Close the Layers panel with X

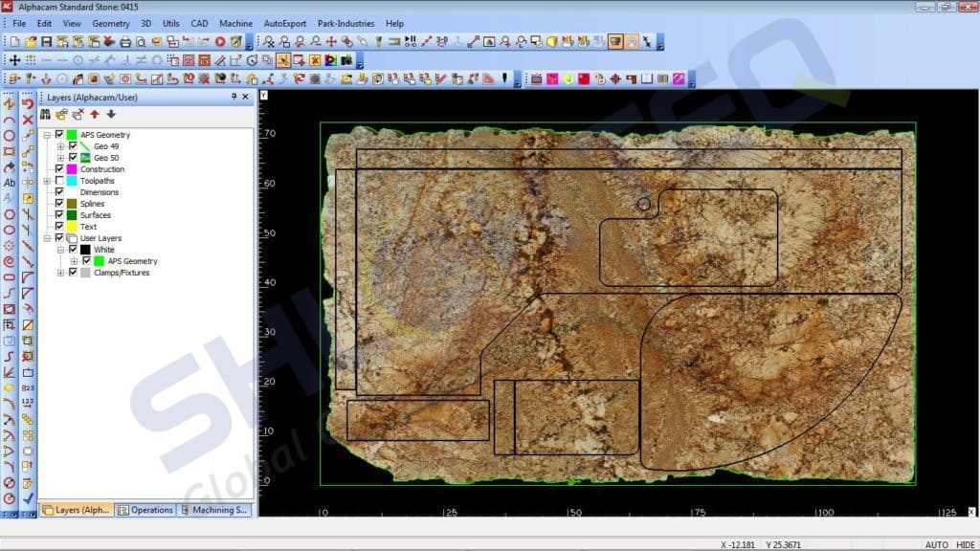(246, 97)
